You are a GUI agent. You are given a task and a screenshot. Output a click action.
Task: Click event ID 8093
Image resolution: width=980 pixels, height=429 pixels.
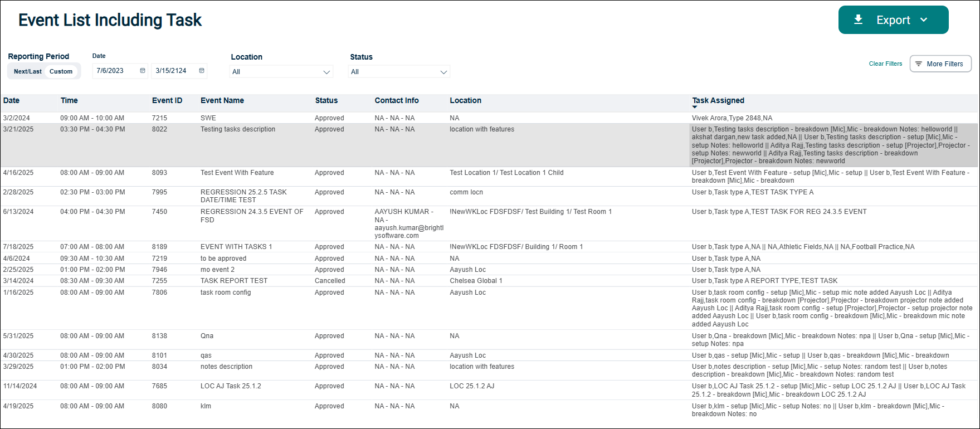pos(159,173)
